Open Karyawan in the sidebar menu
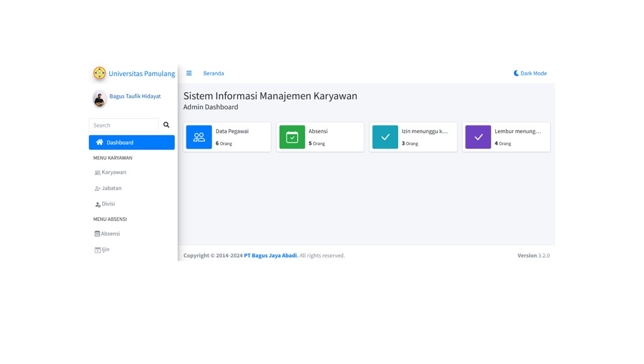The height and width of the screenshot is (364, 644). coord(132,173)
